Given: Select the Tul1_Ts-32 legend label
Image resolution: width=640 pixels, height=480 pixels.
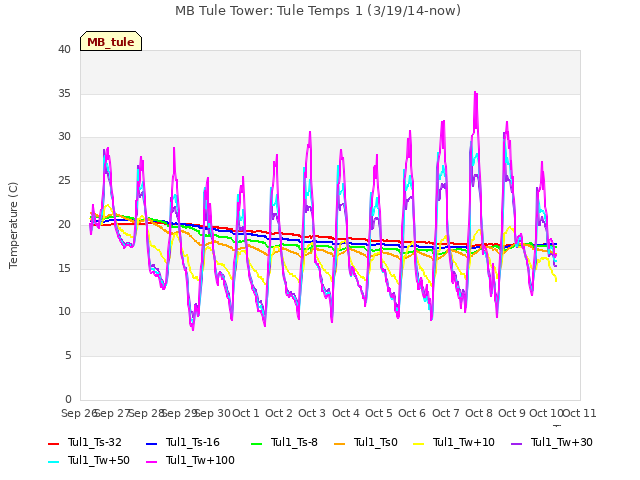Looking at the screenshot, I should pyautogui.click(x=95, y=442).
